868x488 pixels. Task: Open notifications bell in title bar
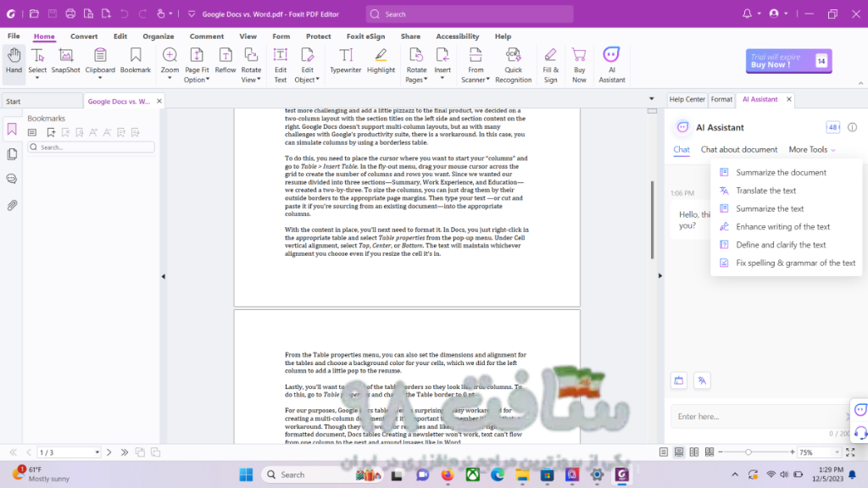click(x=748, y=14)
